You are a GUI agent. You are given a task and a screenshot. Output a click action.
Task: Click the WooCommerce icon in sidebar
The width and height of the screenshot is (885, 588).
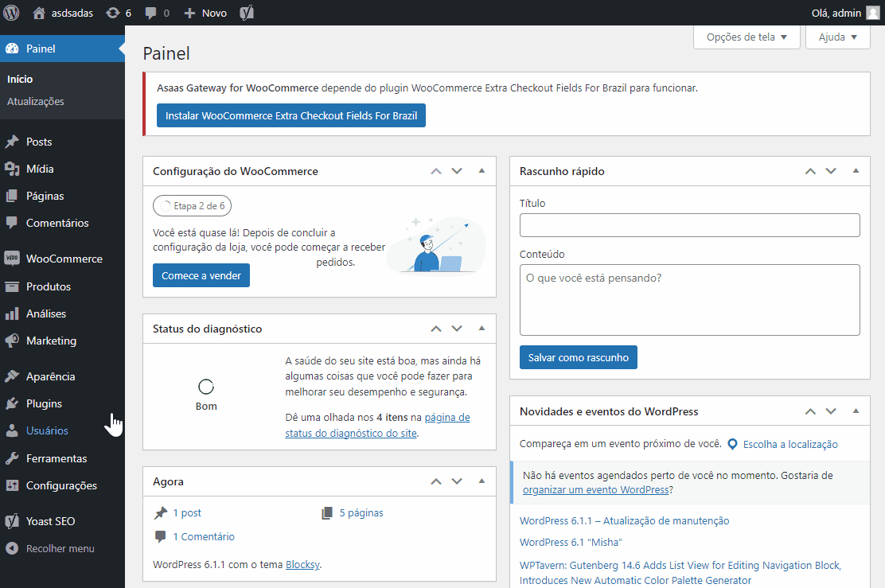(12, 259)
